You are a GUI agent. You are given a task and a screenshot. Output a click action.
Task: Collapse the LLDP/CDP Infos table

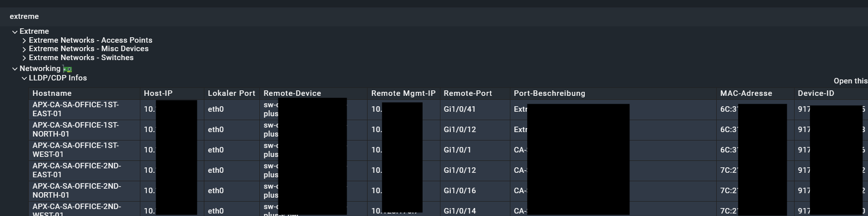(x=24, y=78)
